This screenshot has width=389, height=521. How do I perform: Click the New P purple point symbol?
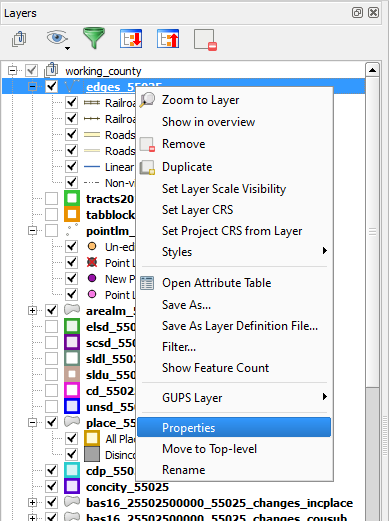(92, 278)
